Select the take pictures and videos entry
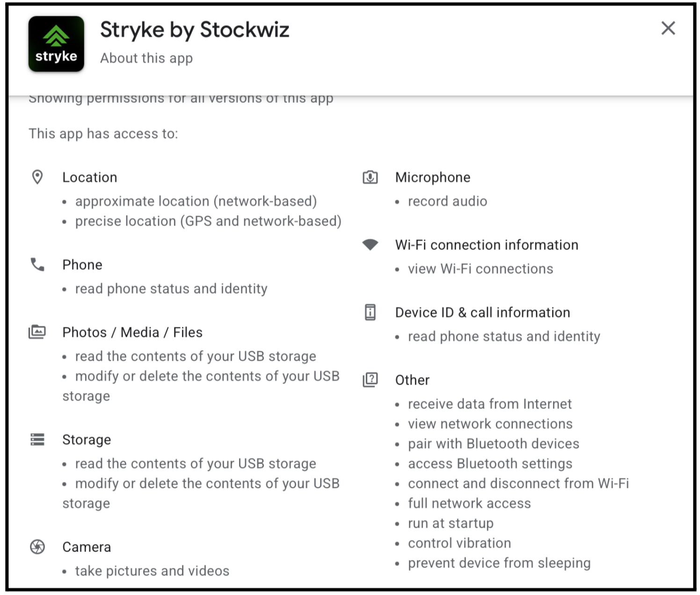Viewport: 700px width, 595px height. [x=153, y=571]
